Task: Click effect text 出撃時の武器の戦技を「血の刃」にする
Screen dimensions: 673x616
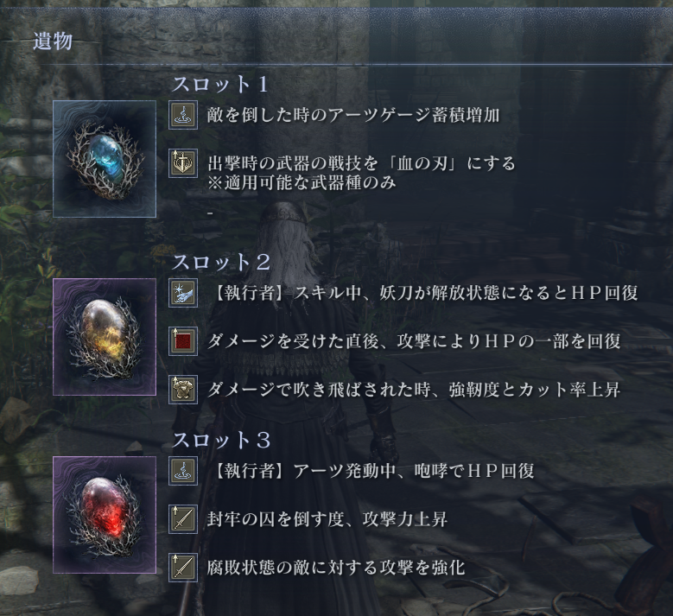Action: [361, 163]
